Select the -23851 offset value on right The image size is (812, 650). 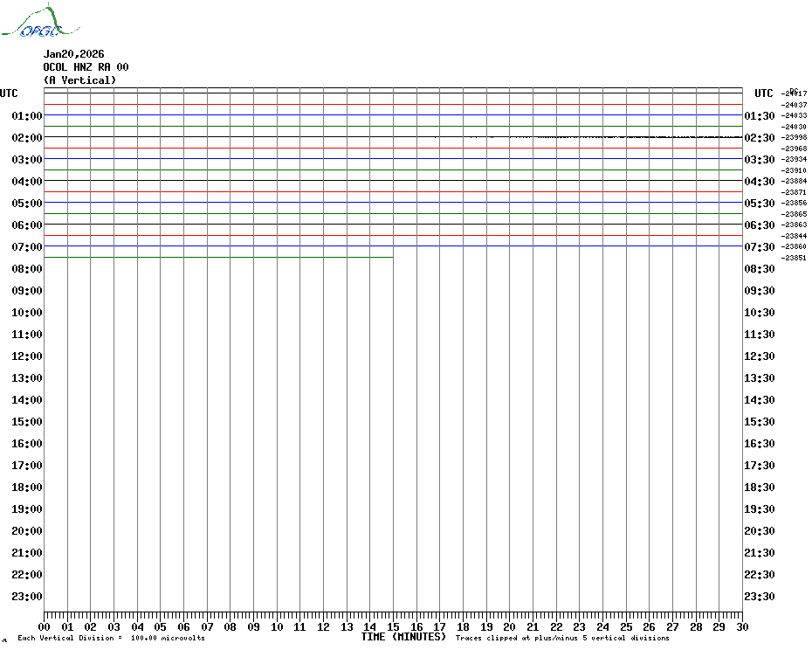coord(795,258)
